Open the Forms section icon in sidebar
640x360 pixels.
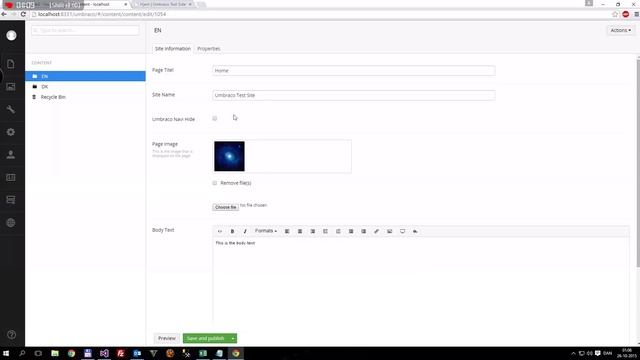point(11,200)
